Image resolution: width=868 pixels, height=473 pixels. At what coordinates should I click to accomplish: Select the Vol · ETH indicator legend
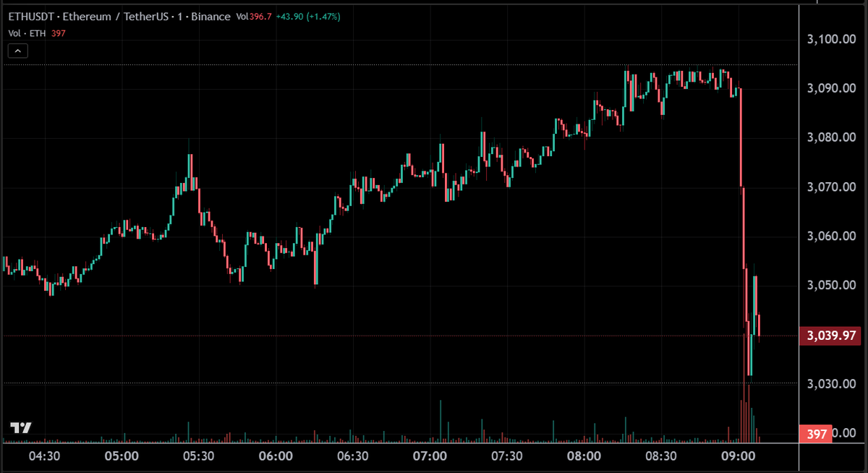coord(27,33)
